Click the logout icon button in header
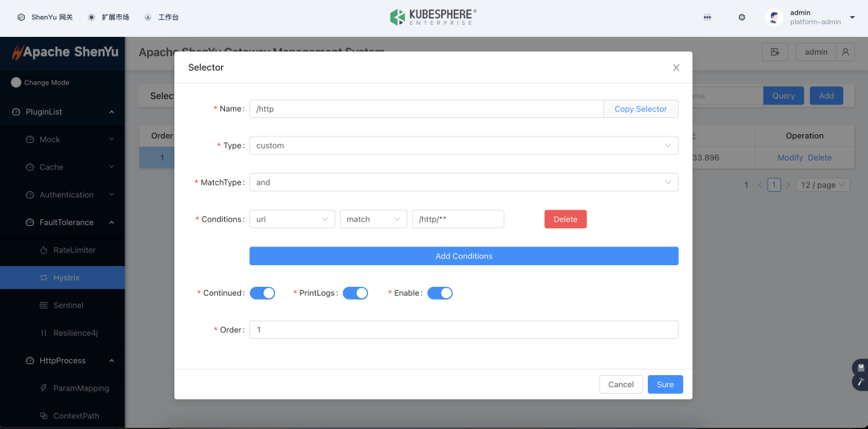The height and width of the screenshot is (429, 868). tap(775, 52)
